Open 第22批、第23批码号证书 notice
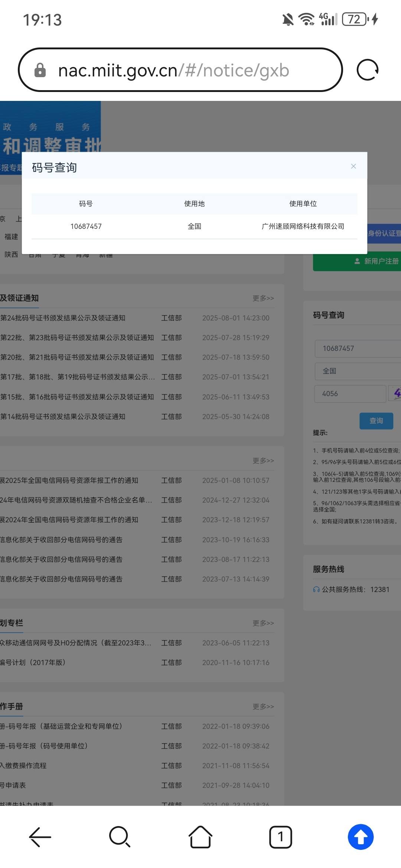401x868 pixels. tap(77, 338)
